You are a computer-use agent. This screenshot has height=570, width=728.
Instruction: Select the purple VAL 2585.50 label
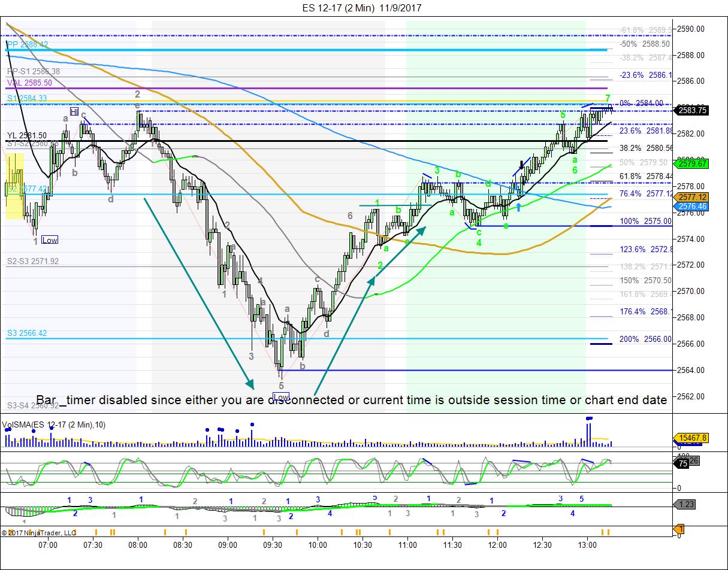click(29, 83)
